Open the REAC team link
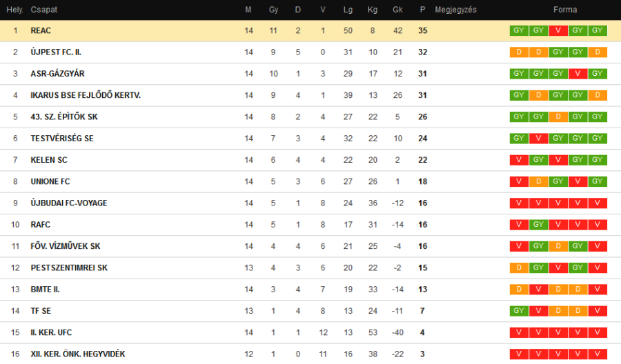621x364 pixels. [41, 31]
